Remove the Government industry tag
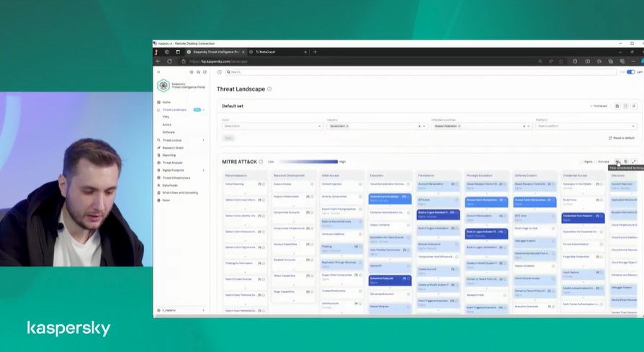The height and width of the screenshot is (352, 644). pyautogui.click(x=347, y=126)
